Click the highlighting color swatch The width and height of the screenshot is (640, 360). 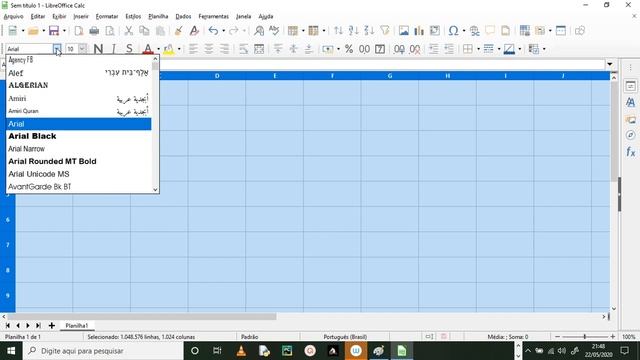coord(168,49)
